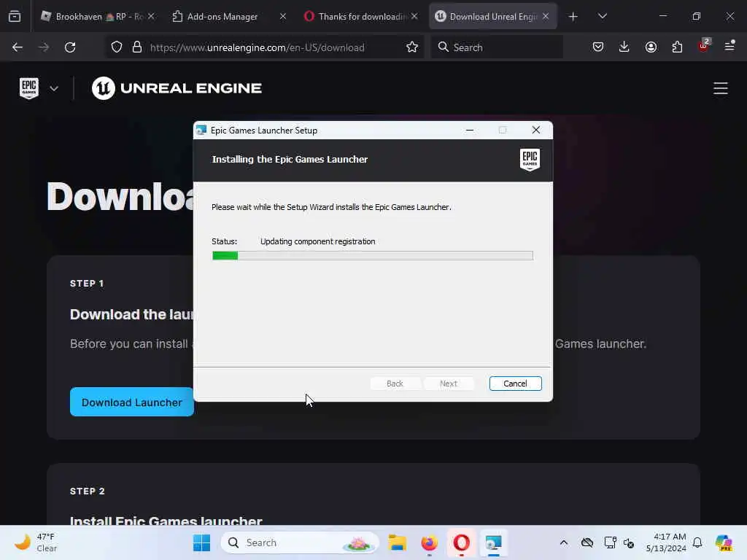Screen dimensions: 747x560
Task: Click the greyed Next button in the setup wizard
Action: 449,384
